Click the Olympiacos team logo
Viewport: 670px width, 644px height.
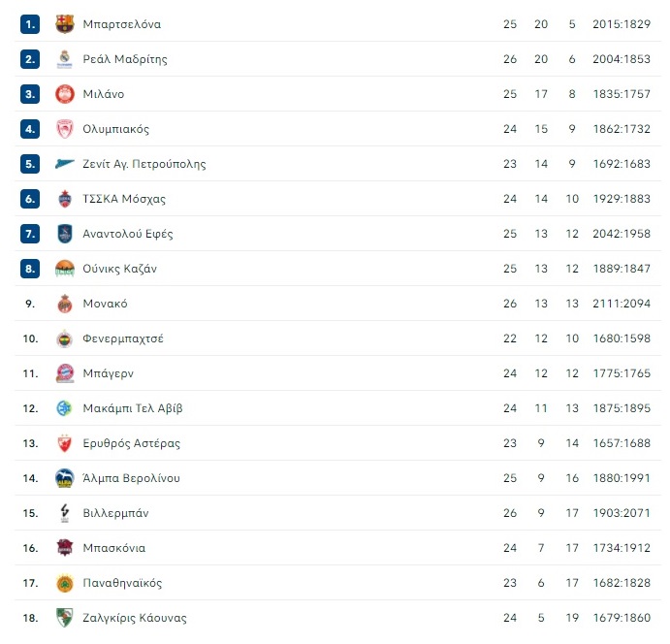pyautogui.click(x=65, y=129)
